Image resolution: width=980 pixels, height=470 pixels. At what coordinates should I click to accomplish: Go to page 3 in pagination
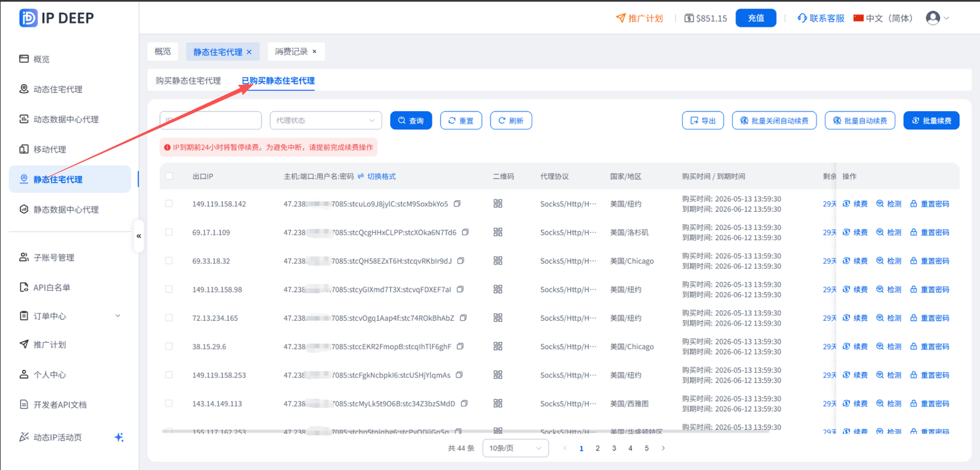(x=614, y=448)
